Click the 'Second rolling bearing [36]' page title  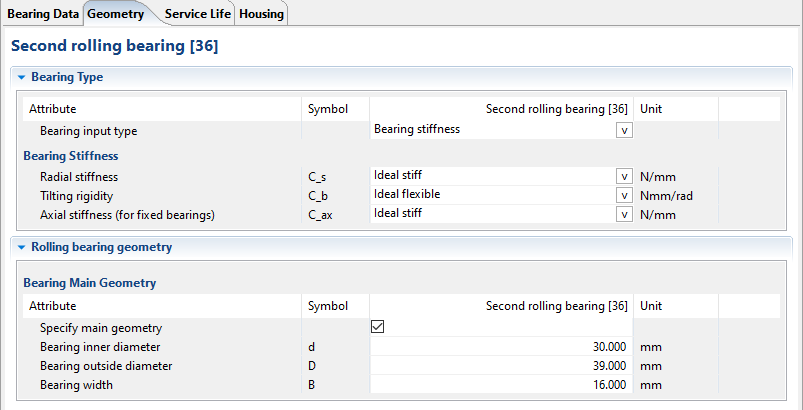[115, 46]
